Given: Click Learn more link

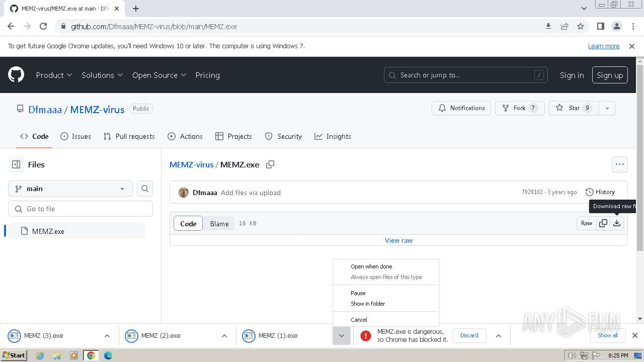Looking at the screenshot, I should point(604,46).
